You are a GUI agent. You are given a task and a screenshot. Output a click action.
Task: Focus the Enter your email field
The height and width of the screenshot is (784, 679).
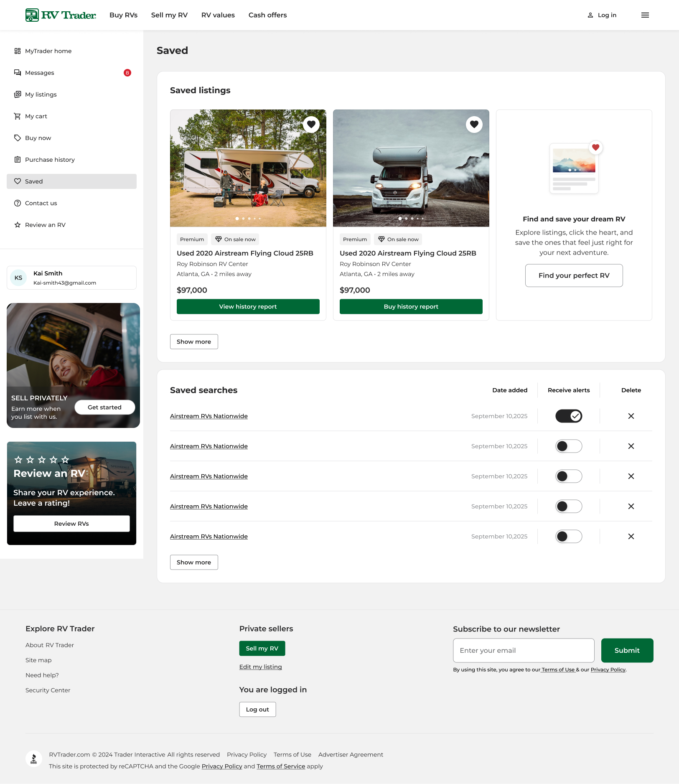click(x=524, y=651)
